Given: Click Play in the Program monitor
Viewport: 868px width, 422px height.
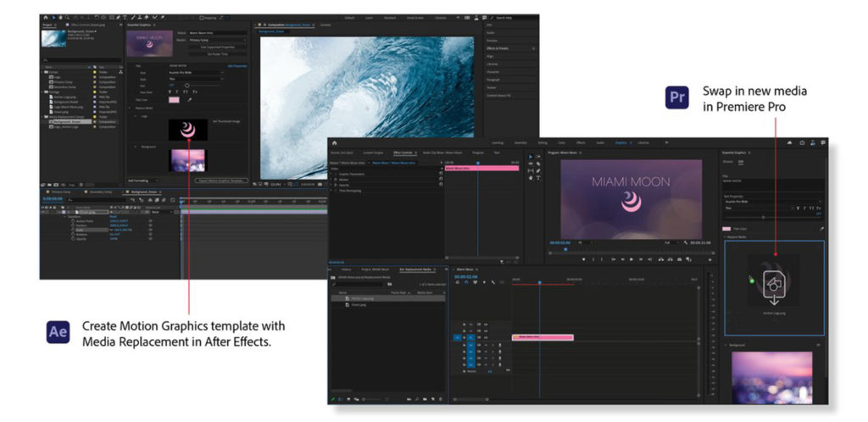Looking at the screenshot, I should [x=632, y=259].
